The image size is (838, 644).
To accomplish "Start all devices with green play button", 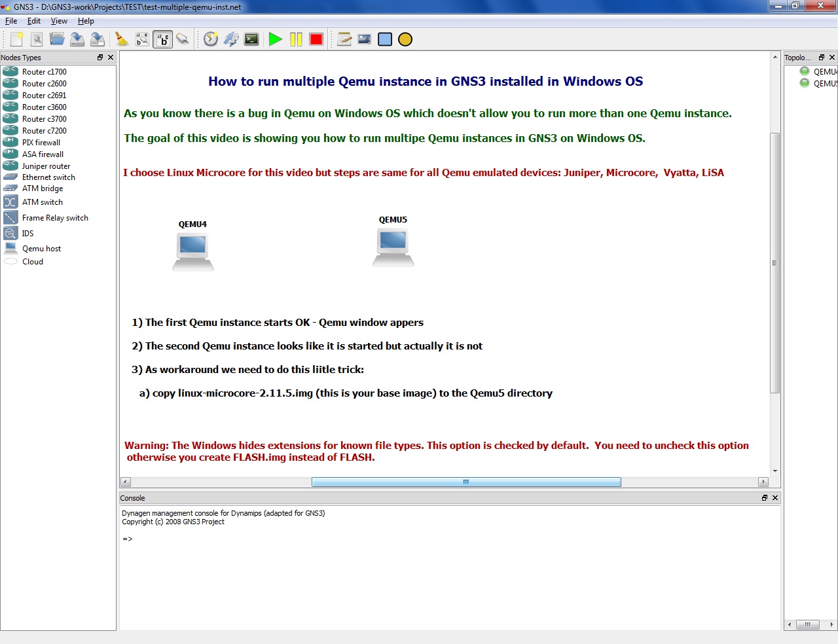I will 276,39.
